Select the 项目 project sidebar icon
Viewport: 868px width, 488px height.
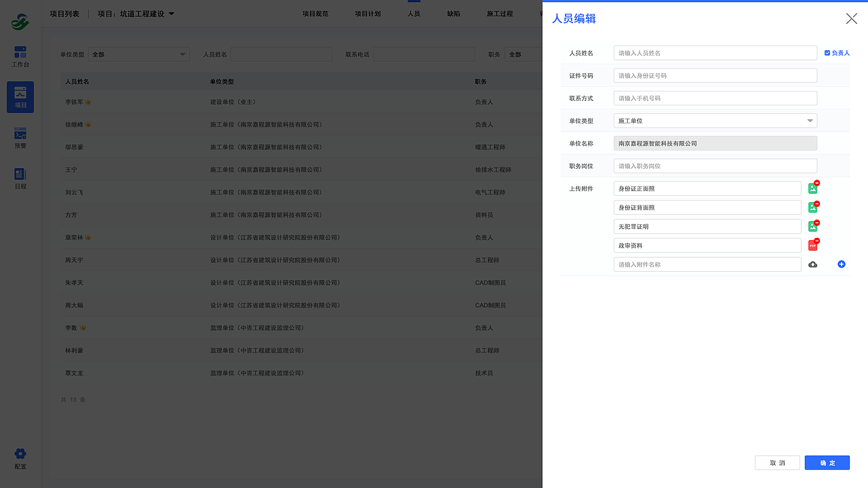(x=20, y=95)
